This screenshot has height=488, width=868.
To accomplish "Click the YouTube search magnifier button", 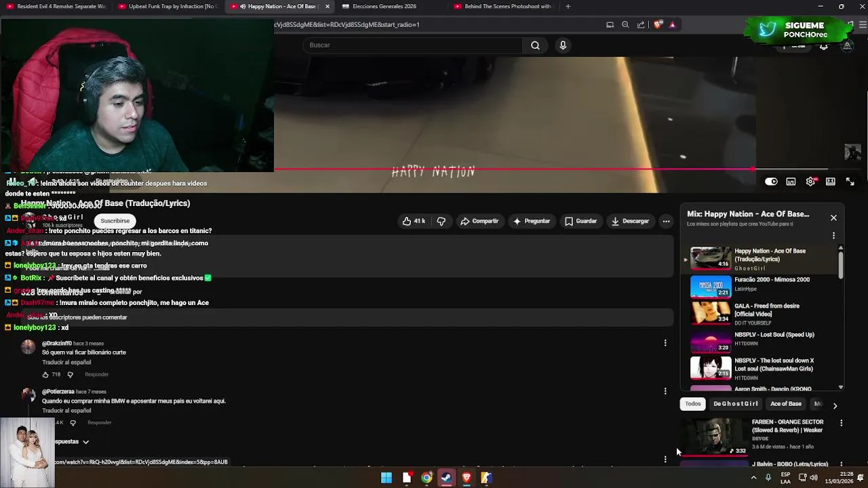I will pyautogui.click(x=535, y=45).
